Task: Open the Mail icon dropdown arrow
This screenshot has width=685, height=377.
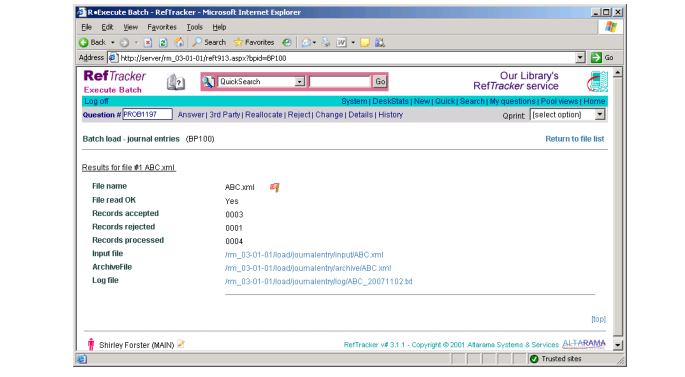Action: (x=314, y=42)
